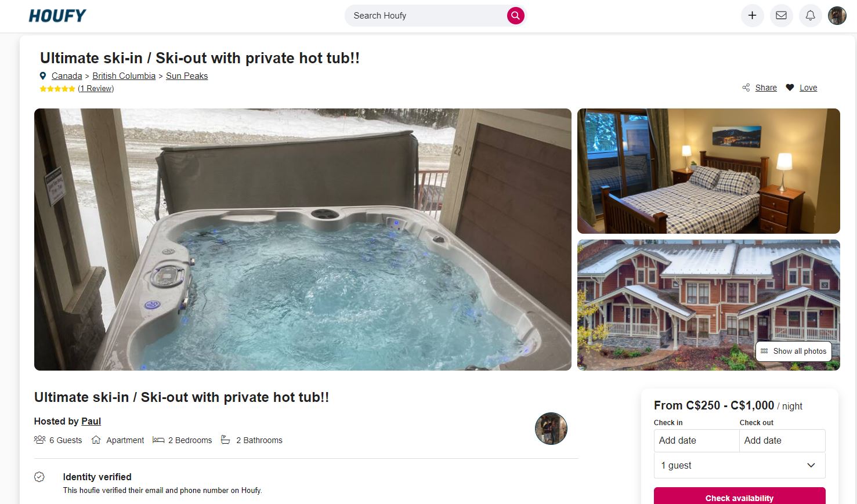Viewport: 857px width, 504px height.
Task: Click the magenta search magnifier button
Action: click(x=515, y=16)
